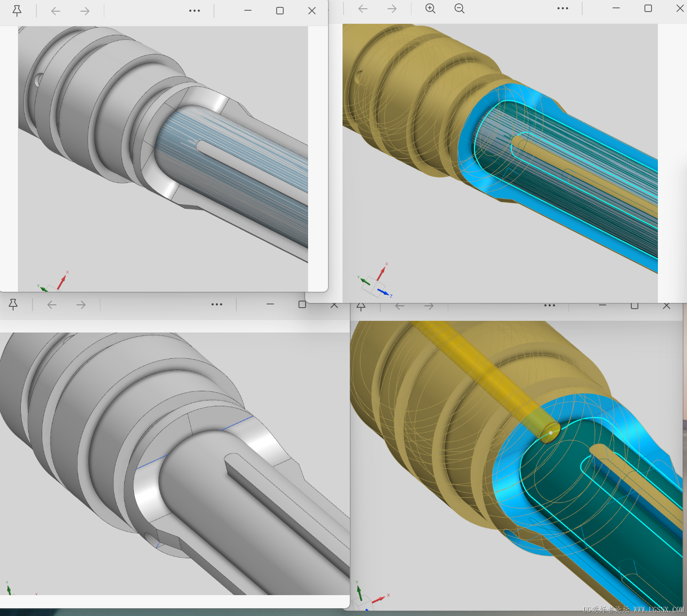The width and height of the screenshot is (687, 616).
Task: Pin the top-left viewer window
Action: [17, 11]
